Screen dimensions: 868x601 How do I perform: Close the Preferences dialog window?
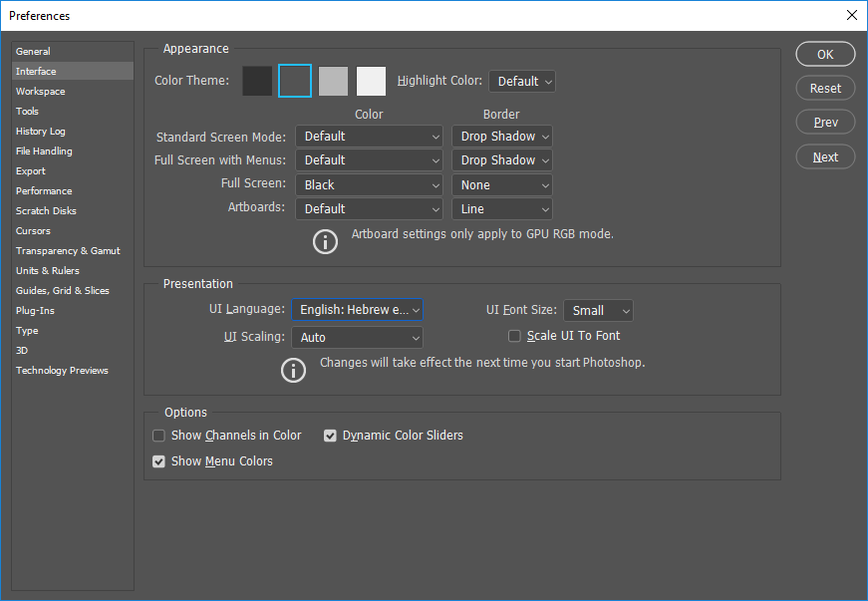tap(851, 15)
